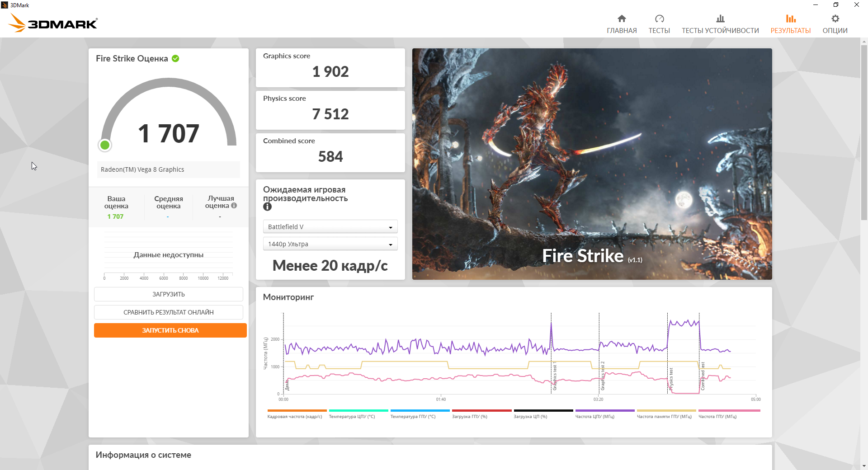The height and width of the screenshot is (470, 868).
Task: Toggle Частота ГПУ pink legend swatch
Action: click(x=729, y=411)
